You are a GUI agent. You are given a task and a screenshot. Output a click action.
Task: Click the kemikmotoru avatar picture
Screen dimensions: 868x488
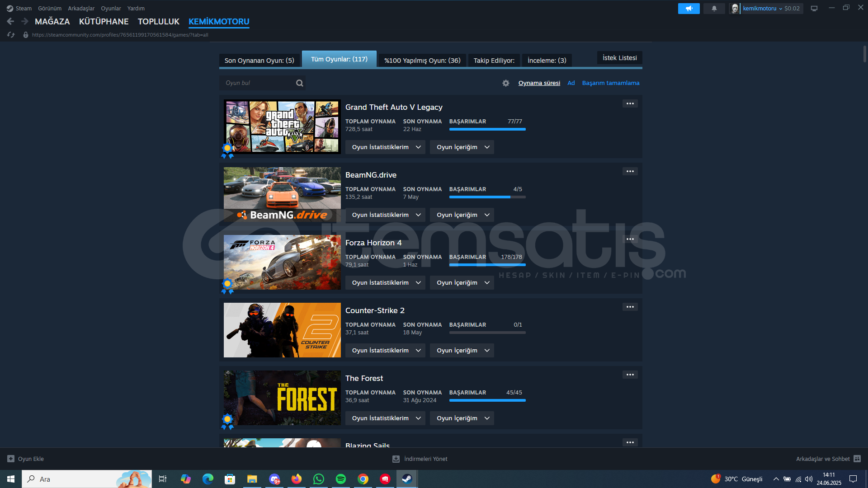735,9
